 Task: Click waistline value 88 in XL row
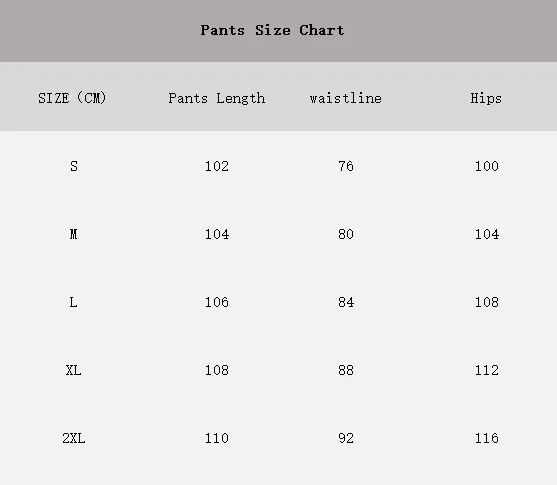(x=346, y=370)
